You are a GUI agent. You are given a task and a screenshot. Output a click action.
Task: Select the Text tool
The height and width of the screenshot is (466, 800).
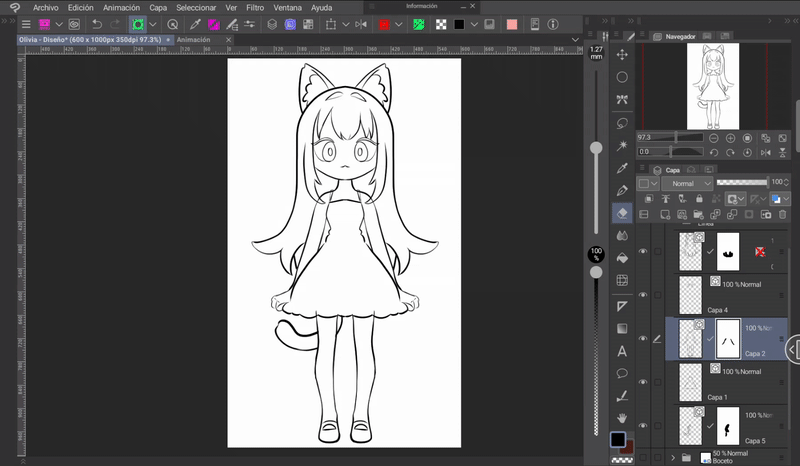[x=622, y=351]
